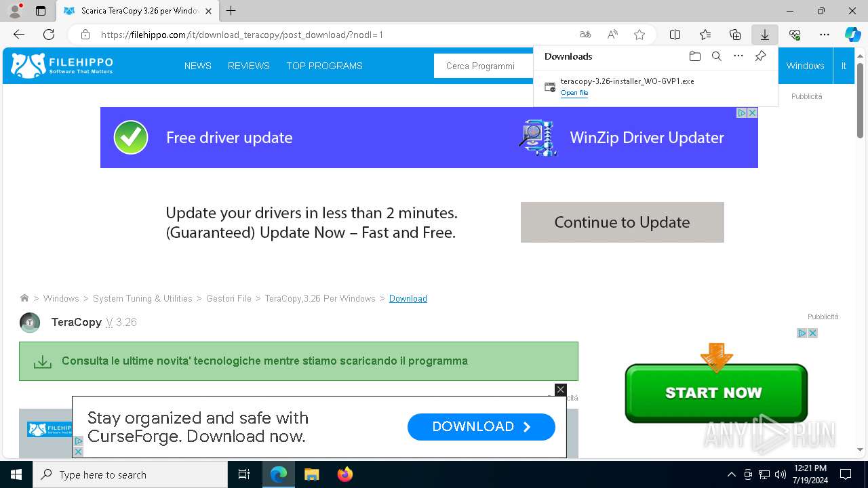Click the TeraCopy program icon
Image resolution: width=868 pixels, height=488 pixels.
point(30,323)
